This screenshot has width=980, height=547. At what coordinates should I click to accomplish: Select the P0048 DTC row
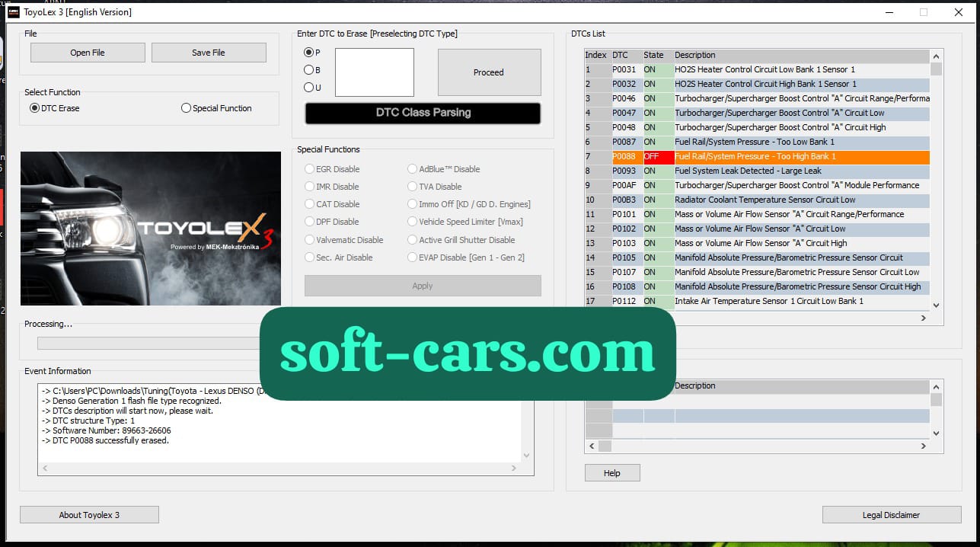757,127
